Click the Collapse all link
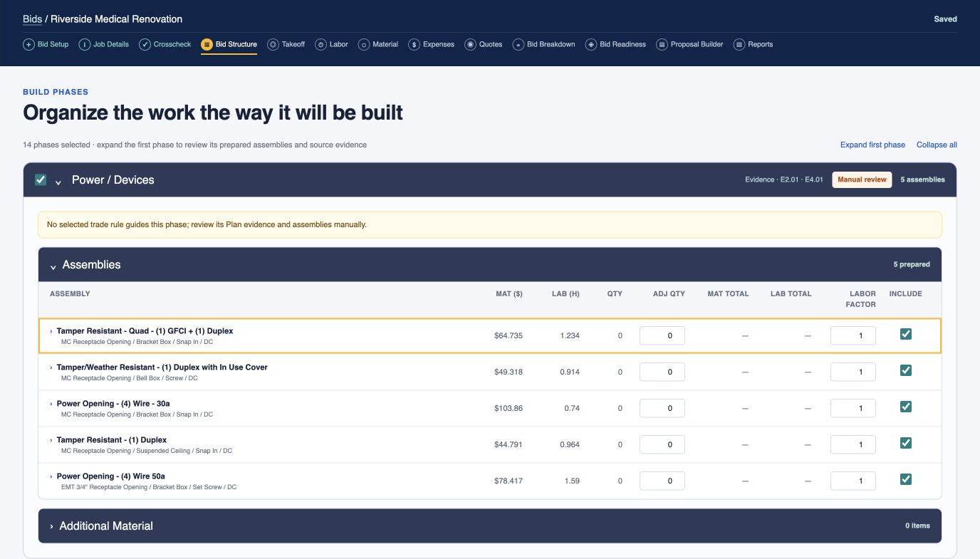Viewport: 980px width, 559px height. pos(937,145)
